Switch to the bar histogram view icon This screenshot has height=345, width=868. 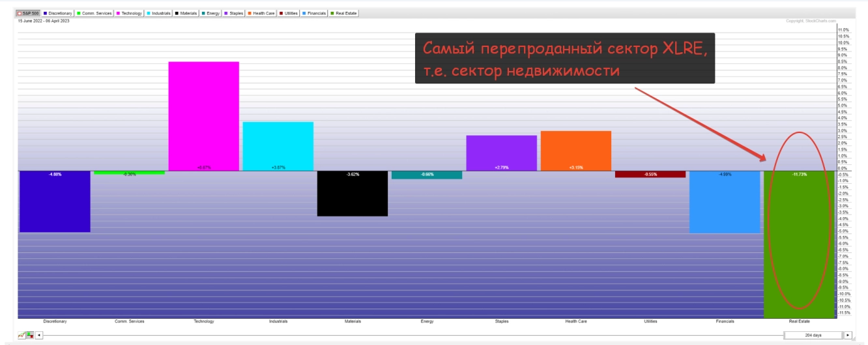tap(29, 335)
